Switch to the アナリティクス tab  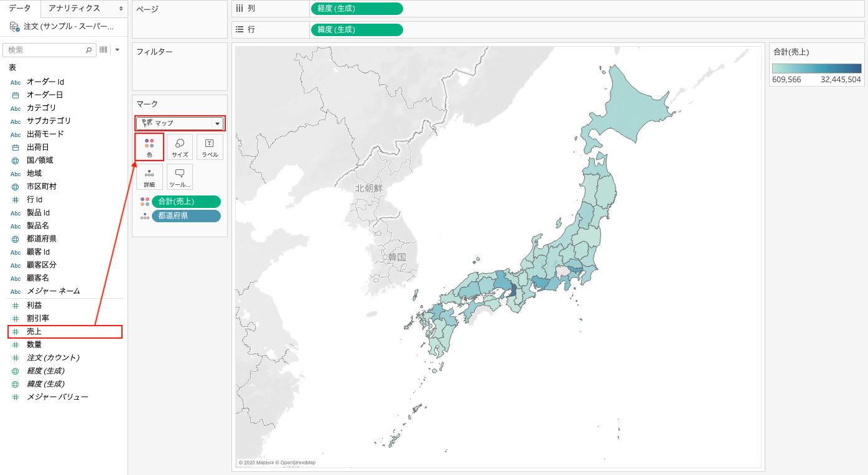(x=74, y=8)
